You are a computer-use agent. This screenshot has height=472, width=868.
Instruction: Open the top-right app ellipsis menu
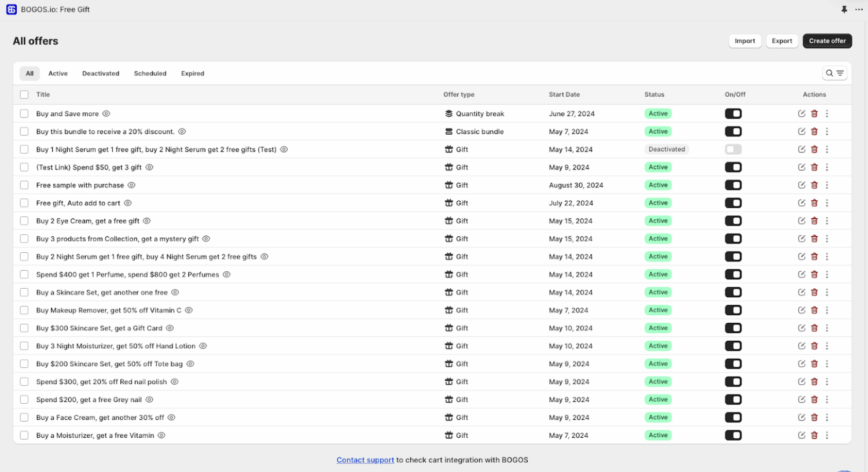pos(859,9)
